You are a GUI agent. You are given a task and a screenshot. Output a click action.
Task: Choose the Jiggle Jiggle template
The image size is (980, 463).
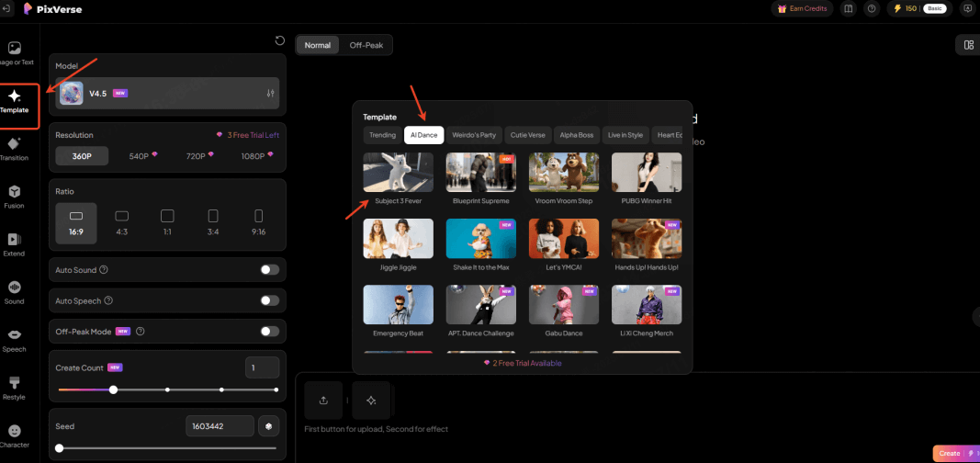(x=398, y=245)
